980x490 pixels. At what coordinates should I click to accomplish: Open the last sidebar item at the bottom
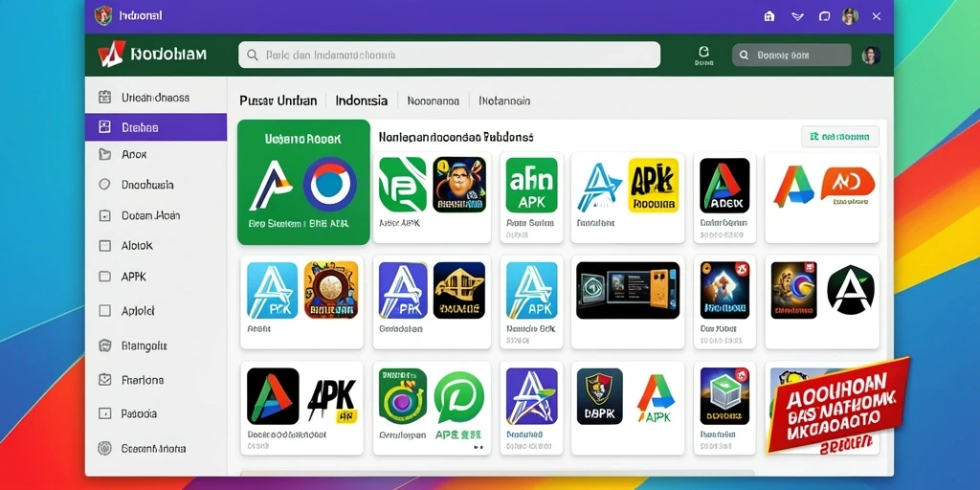click(x=156, y=448)
